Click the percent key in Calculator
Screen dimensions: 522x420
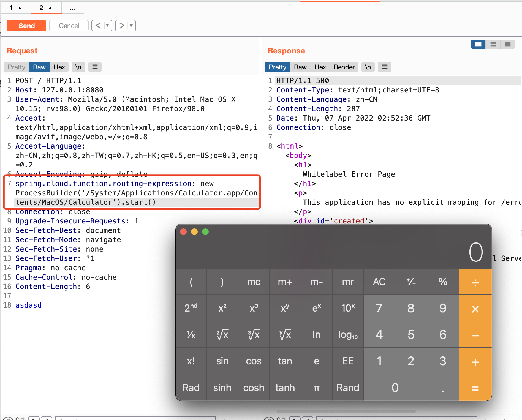pos(443,282)
